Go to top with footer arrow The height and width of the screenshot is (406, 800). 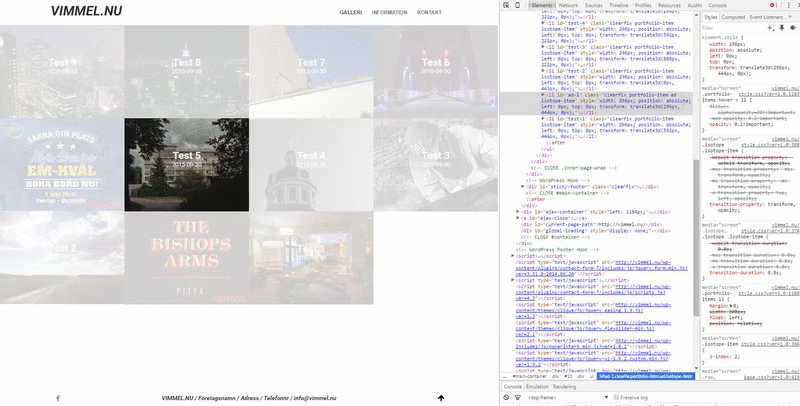[441, 398]
